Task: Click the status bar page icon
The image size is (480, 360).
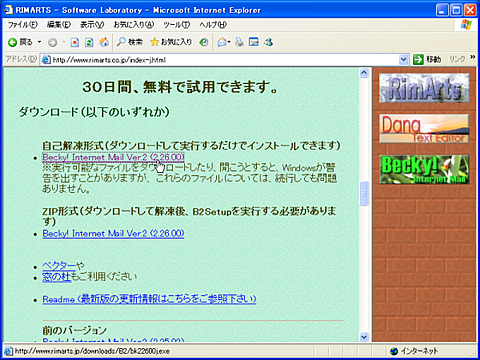Action: pyautogui.click(x=8, y=351)
